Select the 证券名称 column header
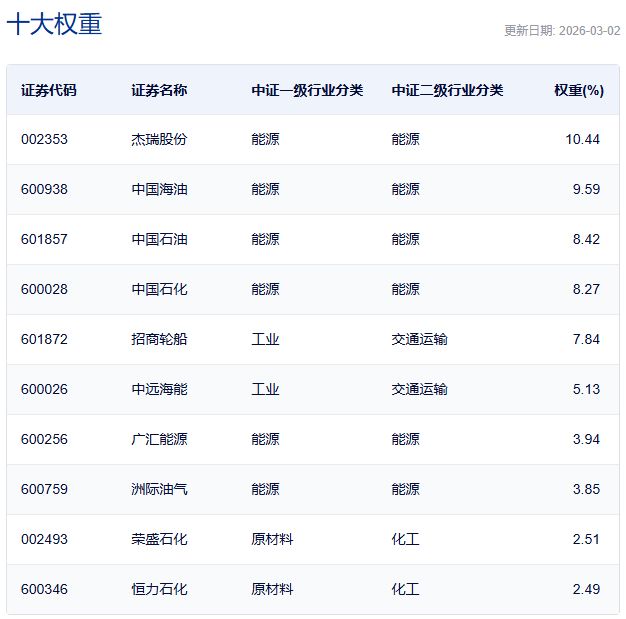The width and height of the screenshot is (626, 619). click(159, 90)
